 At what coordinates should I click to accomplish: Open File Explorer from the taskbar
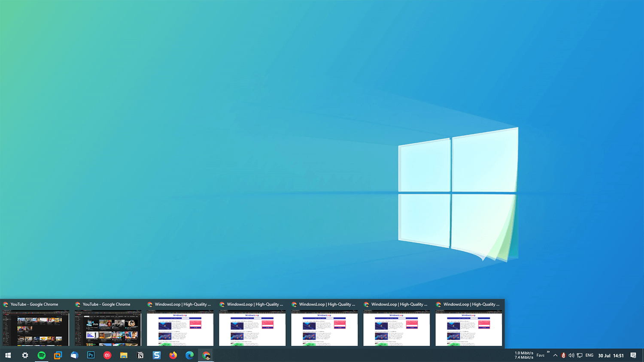pyautogui.click(x=124, y=355)
